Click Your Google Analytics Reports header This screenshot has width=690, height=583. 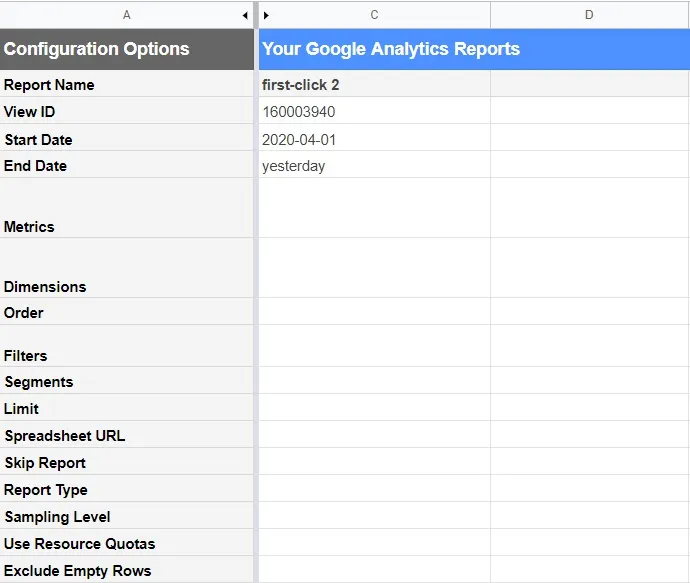(x=474, y=49)
